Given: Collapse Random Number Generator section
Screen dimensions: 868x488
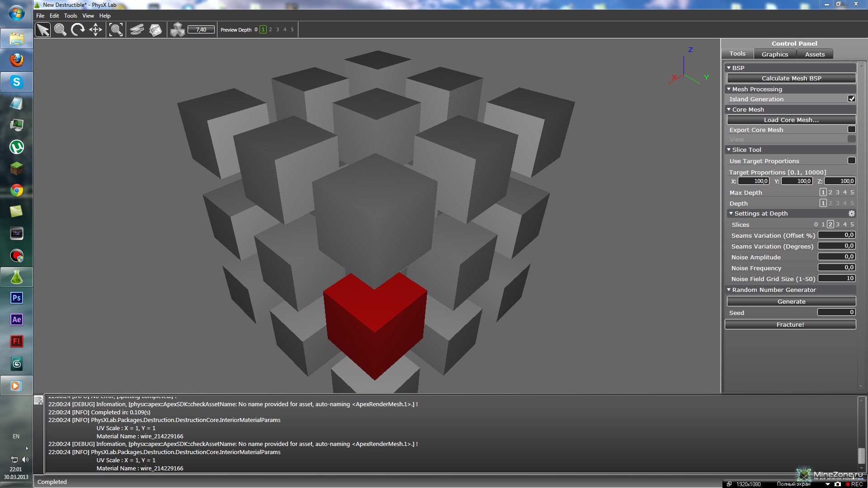Looking at the screenshot, I should point(729,290).
